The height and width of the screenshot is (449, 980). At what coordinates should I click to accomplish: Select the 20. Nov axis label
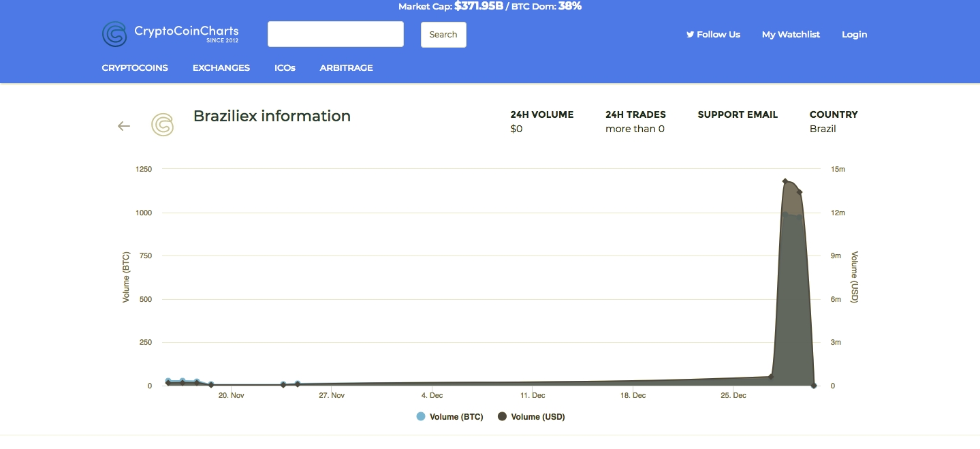[x=231, y=395]
